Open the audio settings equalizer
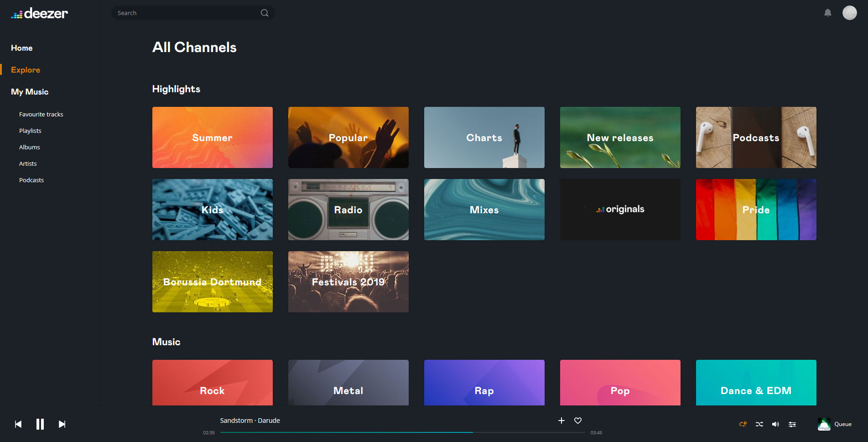The image size is (868, 442). (792, 424)
